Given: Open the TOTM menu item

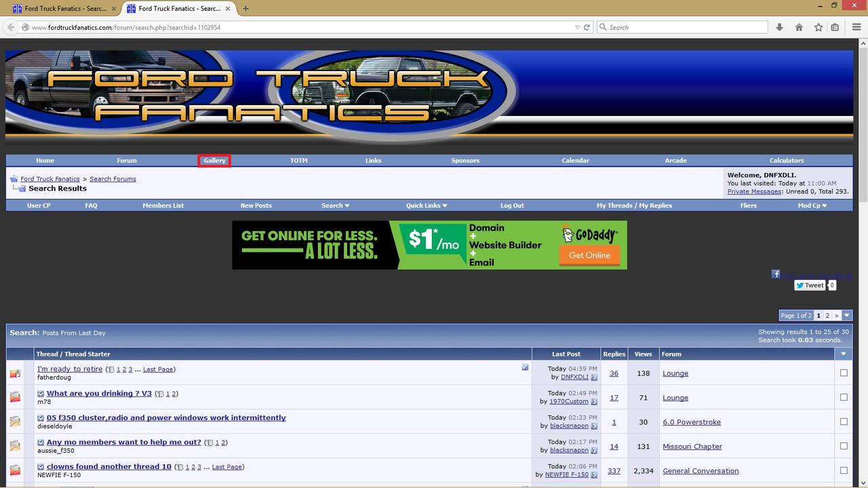Looking at the screenshot, I should coord(299,161).
